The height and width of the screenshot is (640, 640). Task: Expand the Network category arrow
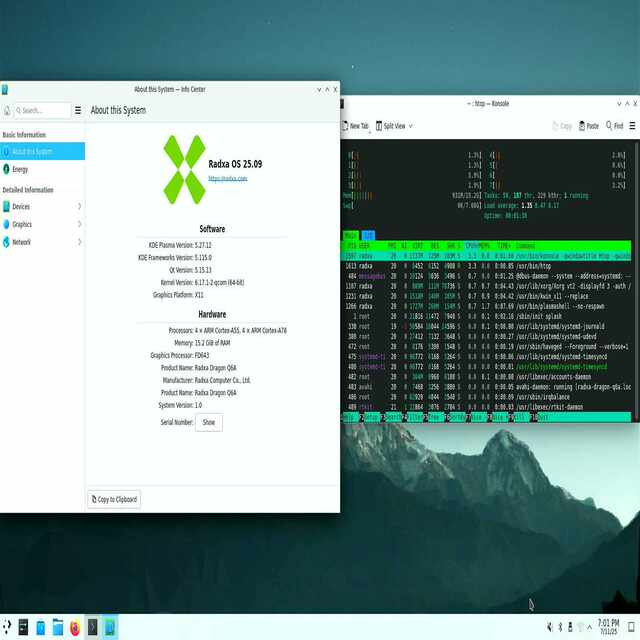pos(80,242)
